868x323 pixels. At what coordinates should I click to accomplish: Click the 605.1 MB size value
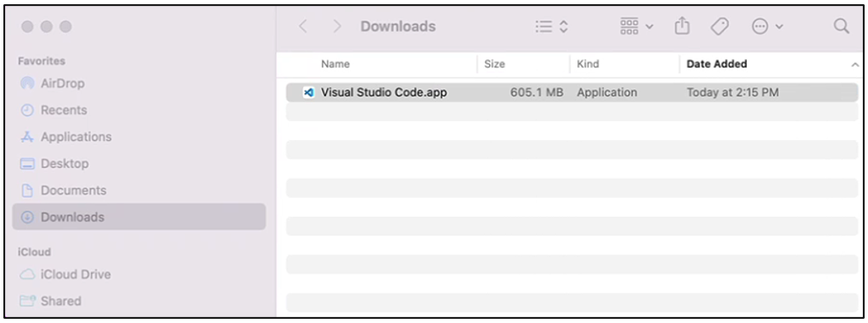point(536,92)
